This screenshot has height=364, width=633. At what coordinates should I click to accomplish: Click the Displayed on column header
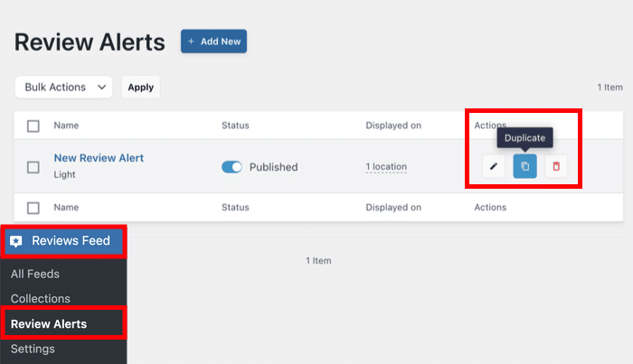click(x=393, y=126)
